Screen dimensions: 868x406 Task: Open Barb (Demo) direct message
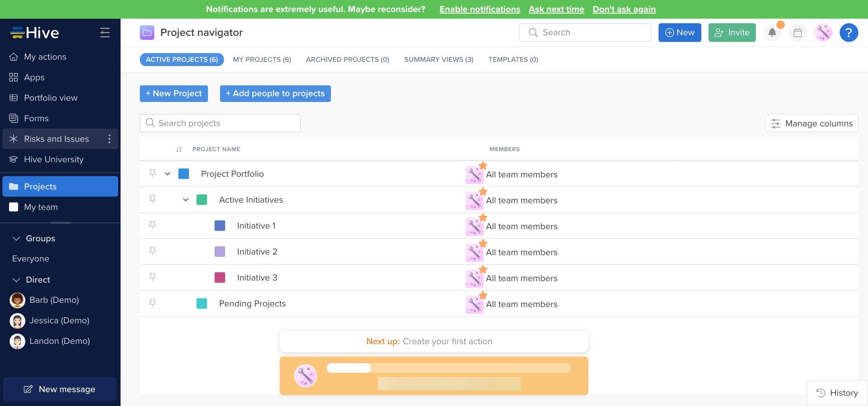(44, 300)
